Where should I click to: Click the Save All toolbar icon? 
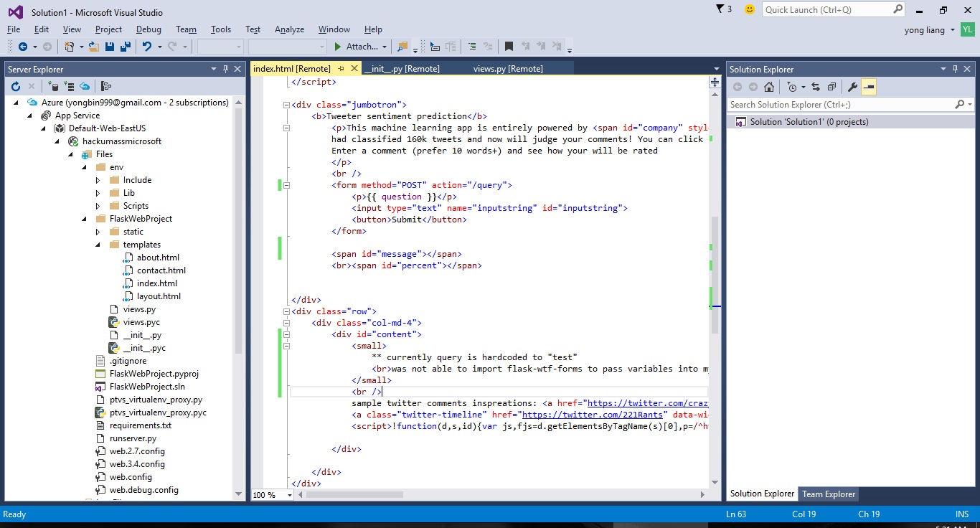(x=126, y=47)
